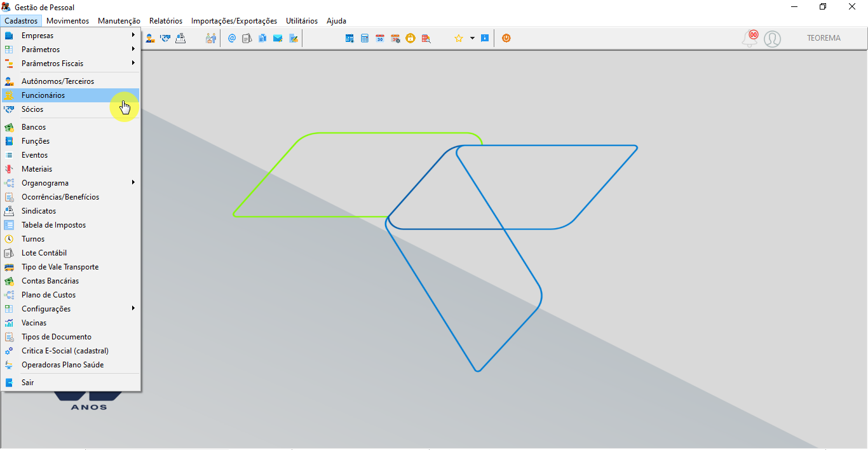Screen dimensions: 868x450
Task: Click the yellow padlock toolbar icon
Action: click(410, 38)
